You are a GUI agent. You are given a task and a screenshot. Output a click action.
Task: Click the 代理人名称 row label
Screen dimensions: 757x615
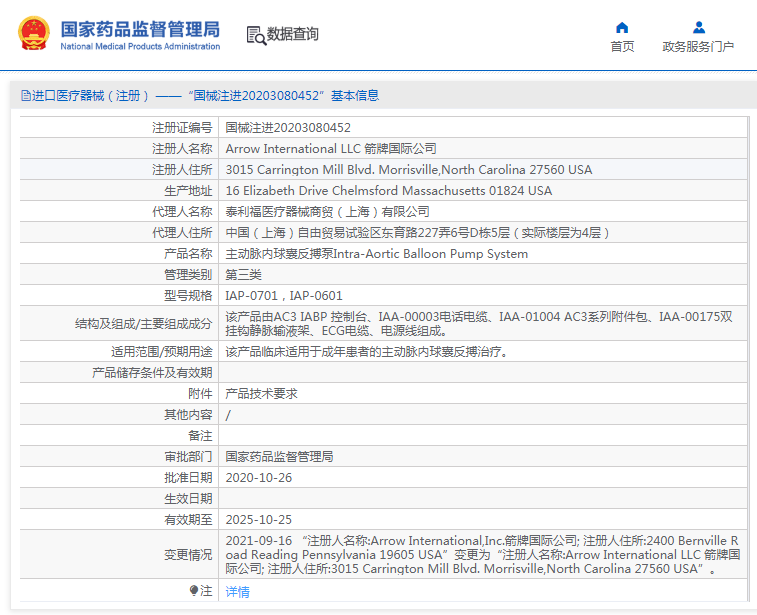[182, 211]
